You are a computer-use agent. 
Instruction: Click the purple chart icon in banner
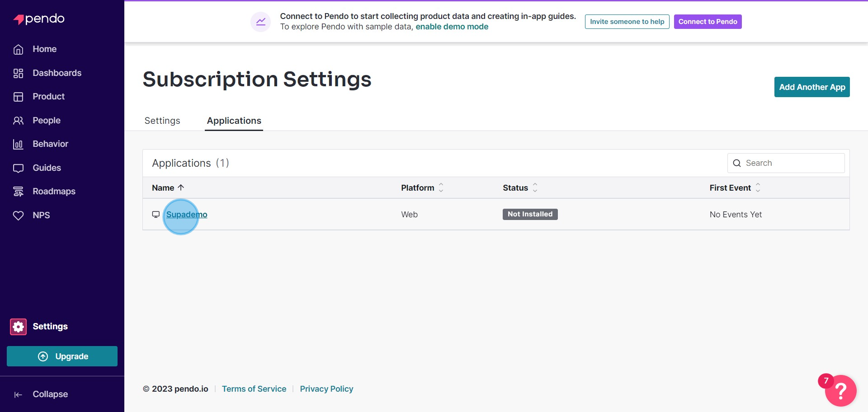click(261, 22)
